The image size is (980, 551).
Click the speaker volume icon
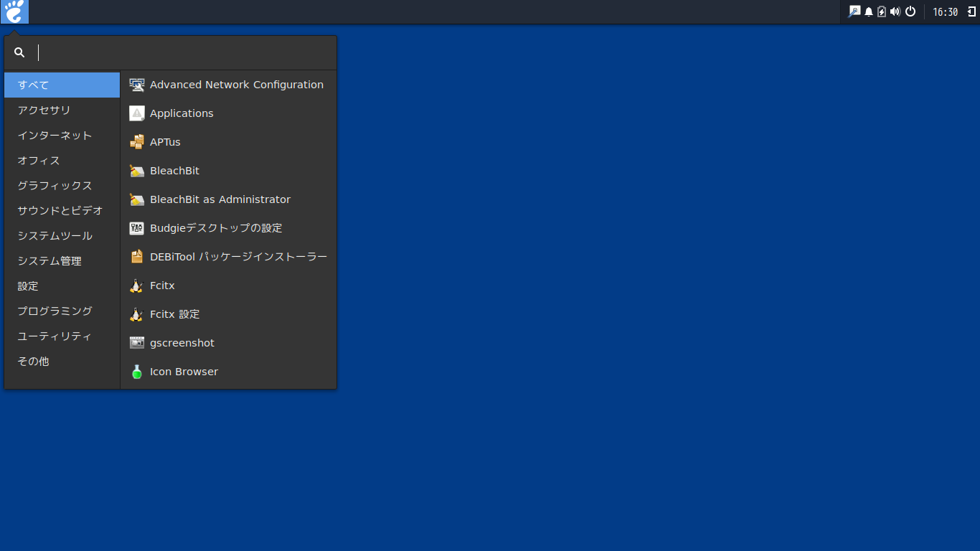895,11
